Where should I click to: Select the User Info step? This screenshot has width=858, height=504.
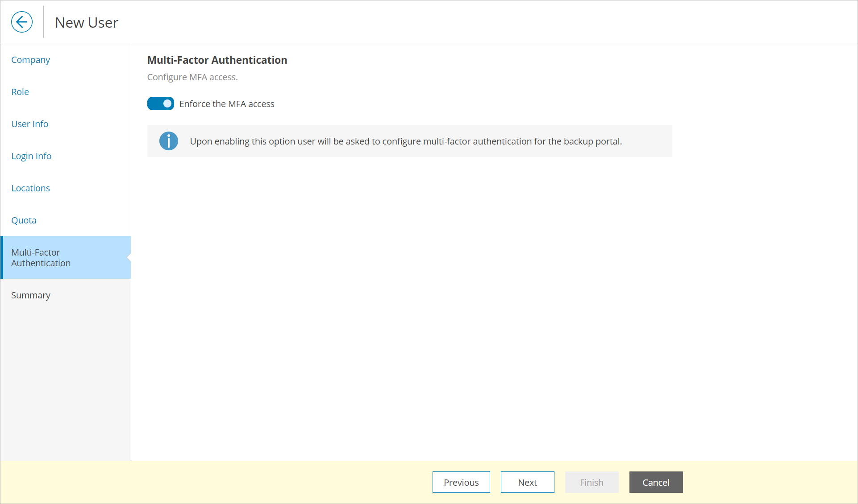pyautogui.click(x=29, y=124)
